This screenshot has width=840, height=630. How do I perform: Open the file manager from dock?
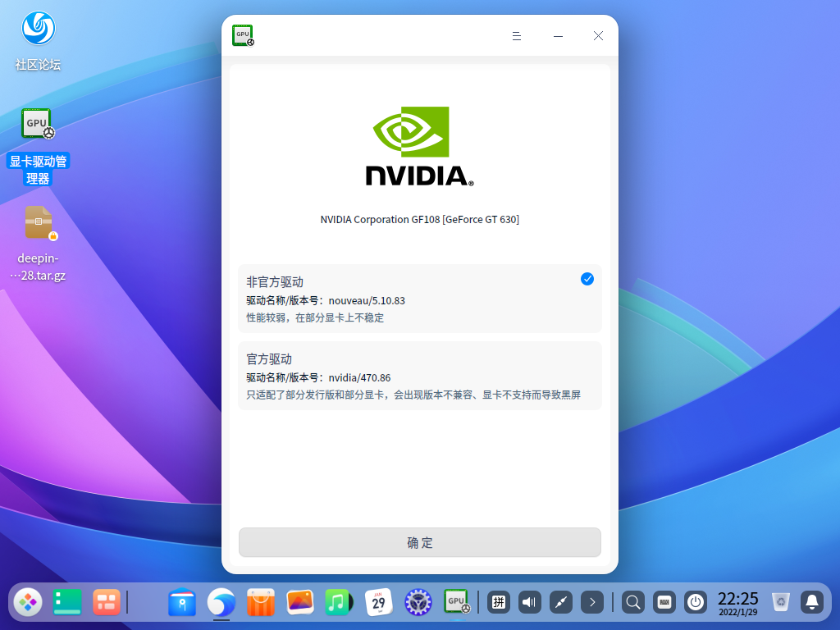coord(182,602)
